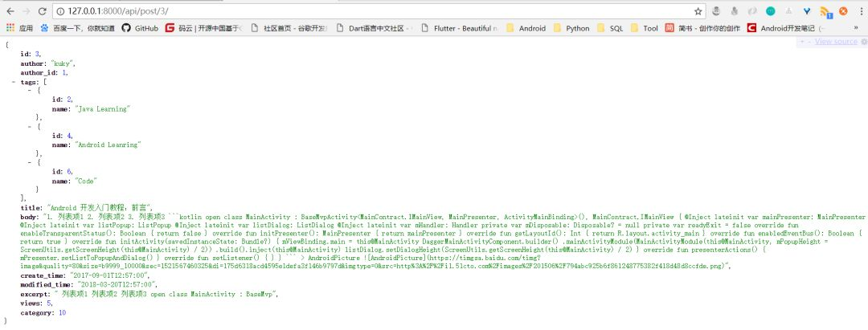Click the title value "Android 开发入门教程：前言"

[x=99, y=207]
